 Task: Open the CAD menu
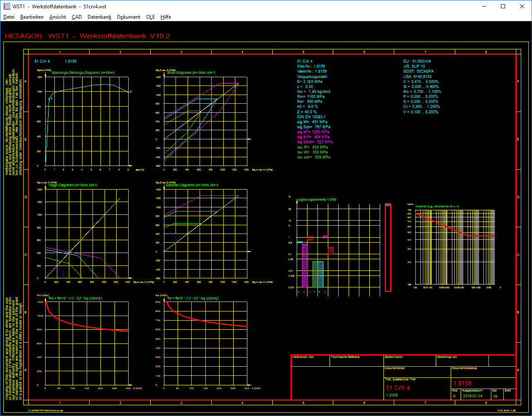(77, 17)
